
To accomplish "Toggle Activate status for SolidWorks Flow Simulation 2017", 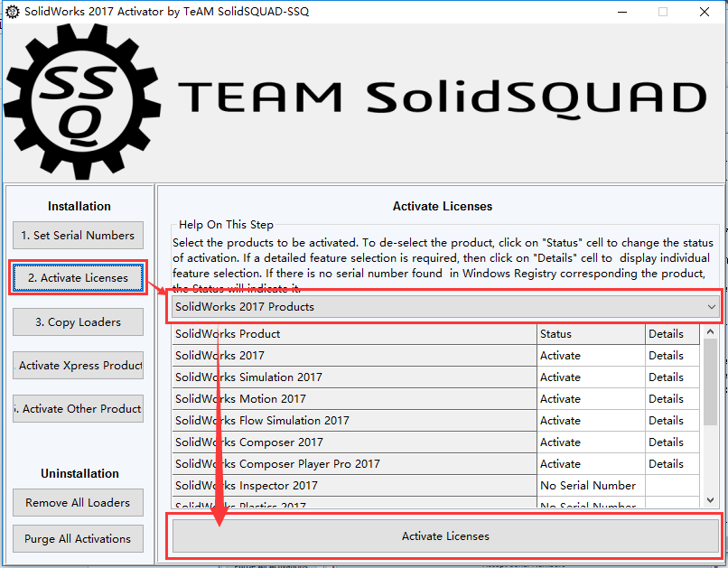I will coord(591,421).
